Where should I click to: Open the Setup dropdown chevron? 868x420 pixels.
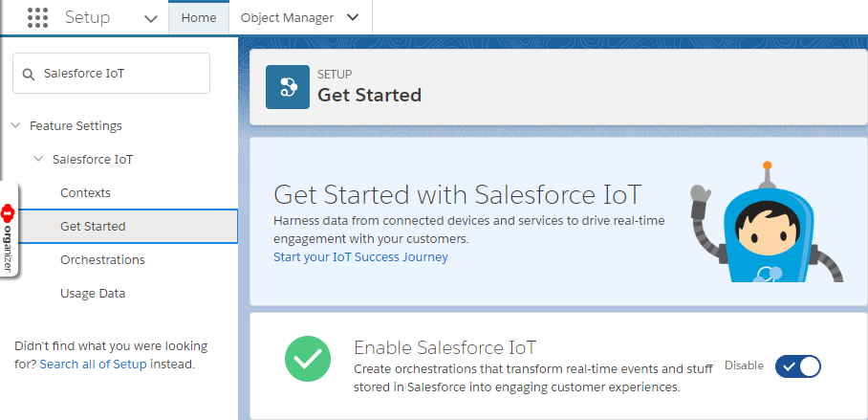click(151, 19)
